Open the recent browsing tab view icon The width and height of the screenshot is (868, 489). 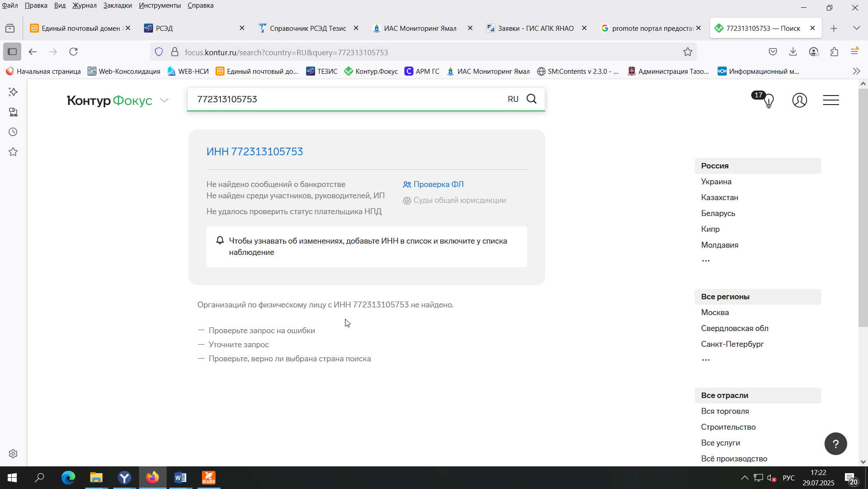10,28
